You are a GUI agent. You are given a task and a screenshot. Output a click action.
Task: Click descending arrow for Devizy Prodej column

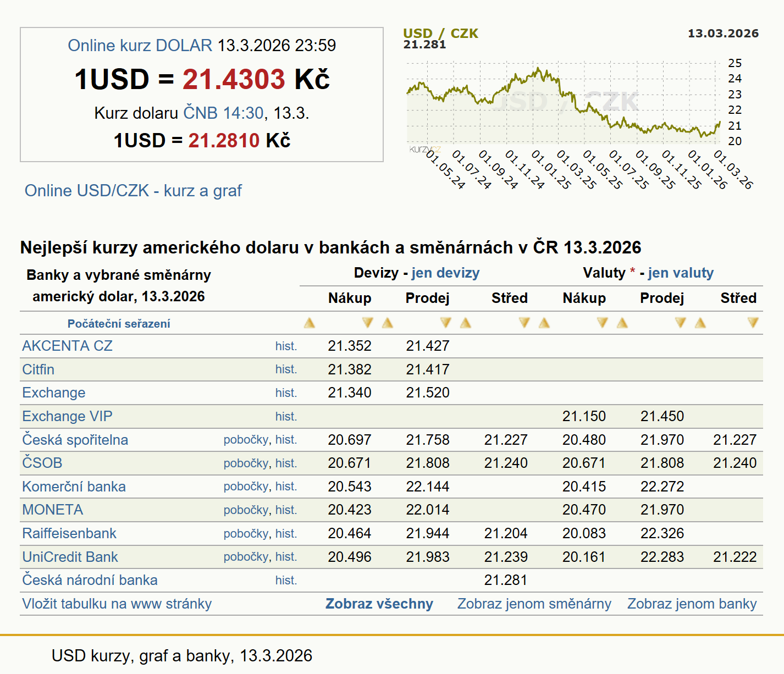[445, 323]
